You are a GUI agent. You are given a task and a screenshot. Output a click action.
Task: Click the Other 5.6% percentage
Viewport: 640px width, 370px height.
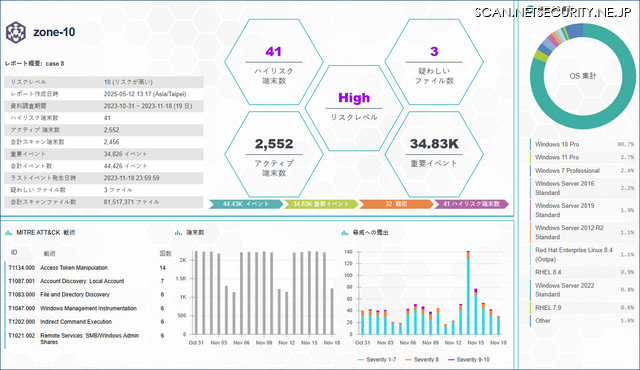627,321
